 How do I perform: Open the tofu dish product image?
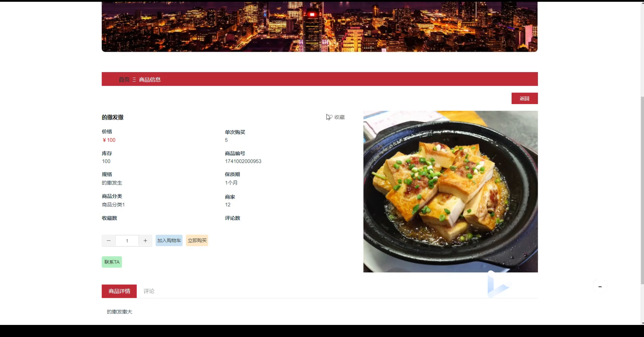450,191
